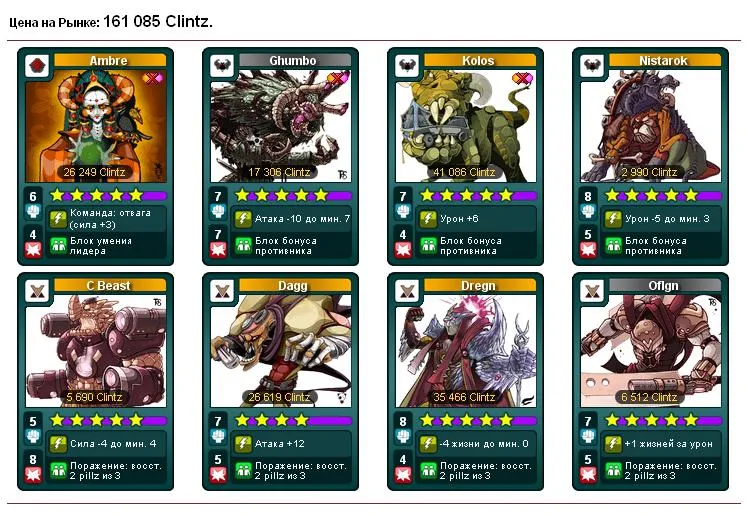Click the lightning ability icon on Ghumbo card
The height and width of the screenshot is (515, 749).
point(243,219)
